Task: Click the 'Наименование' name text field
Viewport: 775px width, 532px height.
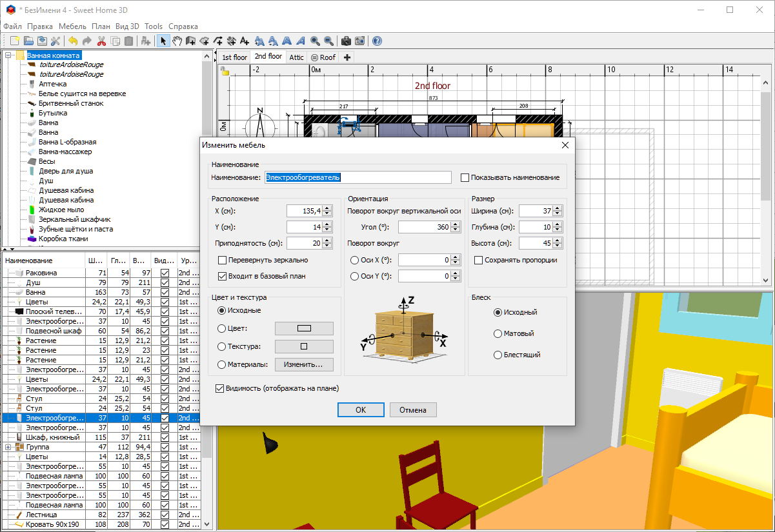Action: tap(357, 177)
